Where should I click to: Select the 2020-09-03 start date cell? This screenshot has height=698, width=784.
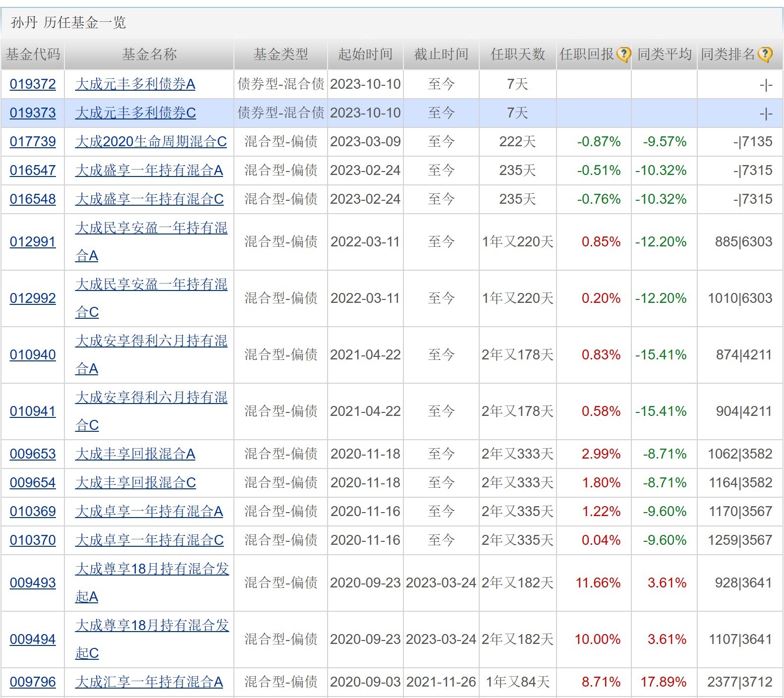coord(365,682)
